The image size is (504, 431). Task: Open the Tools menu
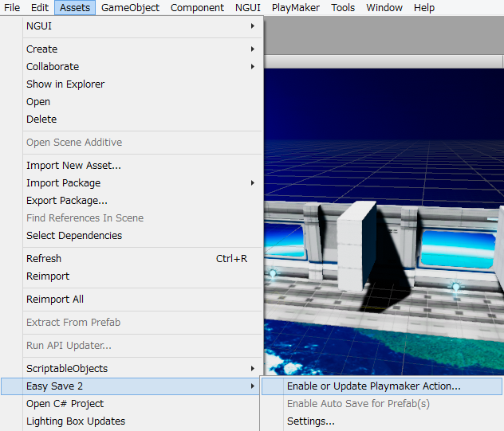pos(343,7)
